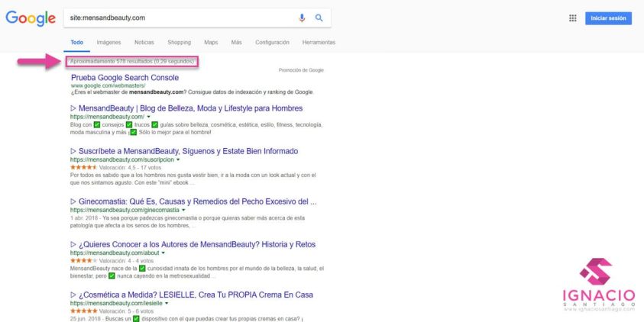Click the www.google.com/webmasters/ URL
Image resolution: width=644 pixels, height=322 pixels.
tap(108, 85)
